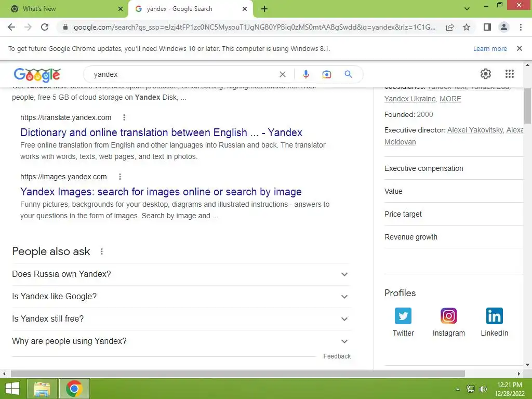Reload the Google search page

(45, 27)
